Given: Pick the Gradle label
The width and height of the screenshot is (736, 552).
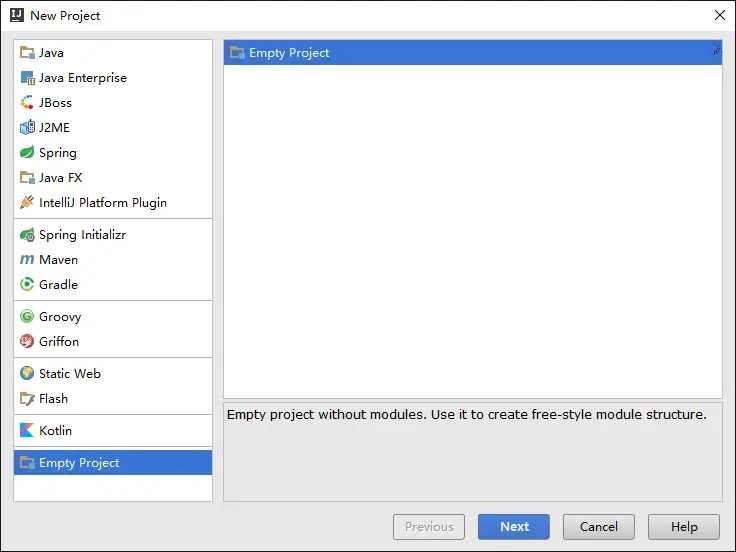Looking at the screenshot, I should [x=59, y=284].
